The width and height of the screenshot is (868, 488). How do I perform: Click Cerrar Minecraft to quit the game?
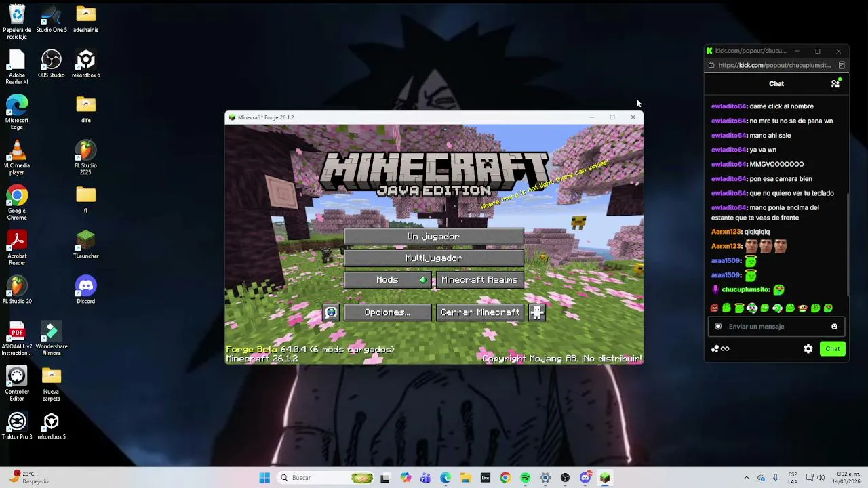point(480,312)
